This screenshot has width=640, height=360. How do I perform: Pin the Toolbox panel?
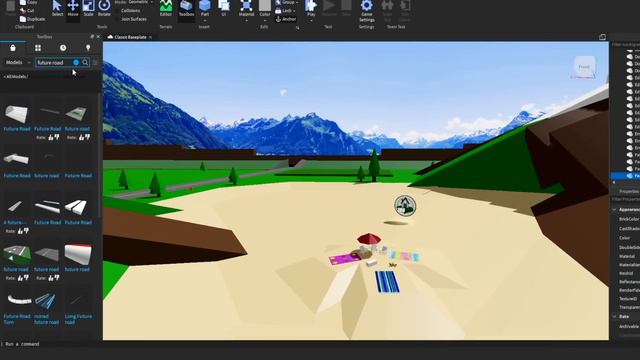(92, 37)
